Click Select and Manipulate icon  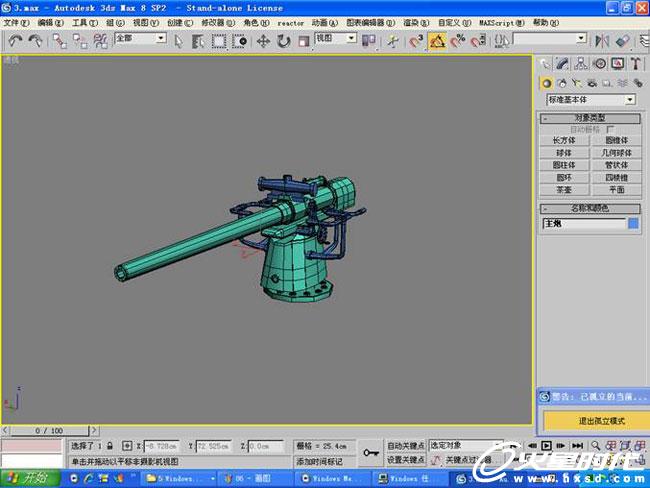[x=392, y=41]
